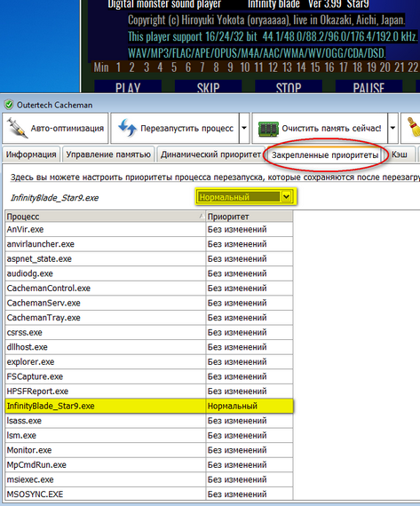Click the Copyright Hiroyuki Yokota text line
This screenshot has height=506, width=420.
(266, 20)
